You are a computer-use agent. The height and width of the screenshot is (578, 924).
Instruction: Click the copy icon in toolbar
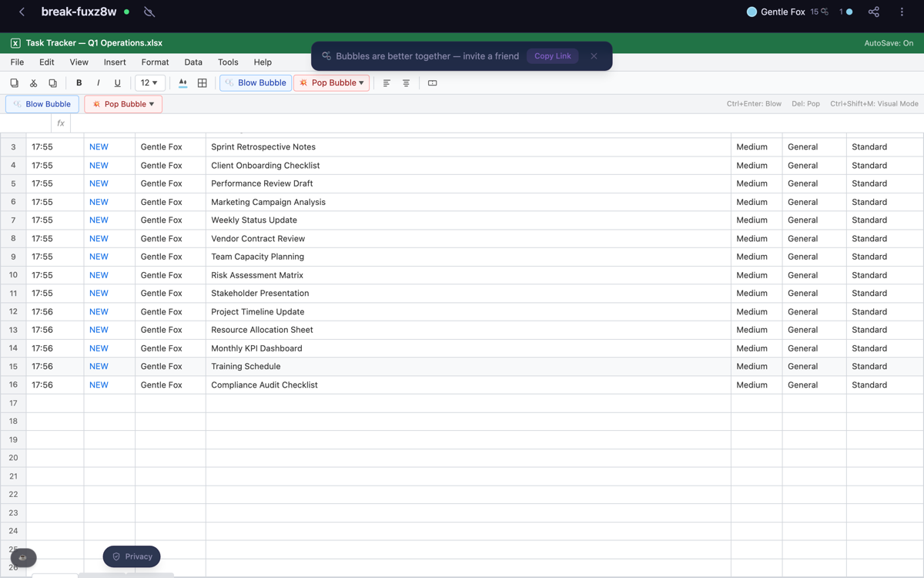[14, 83]
